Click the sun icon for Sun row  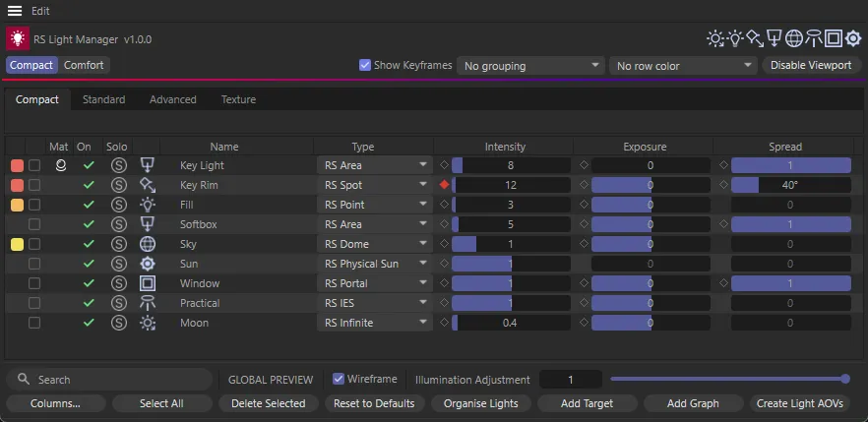tap(148, 264)
